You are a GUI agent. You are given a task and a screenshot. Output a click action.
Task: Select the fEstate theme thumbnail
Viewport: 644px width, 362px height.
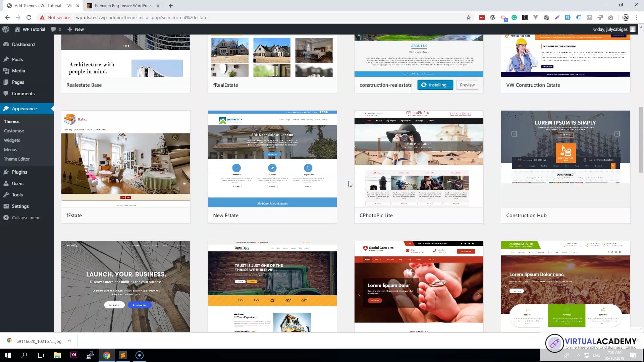(126, 159)
